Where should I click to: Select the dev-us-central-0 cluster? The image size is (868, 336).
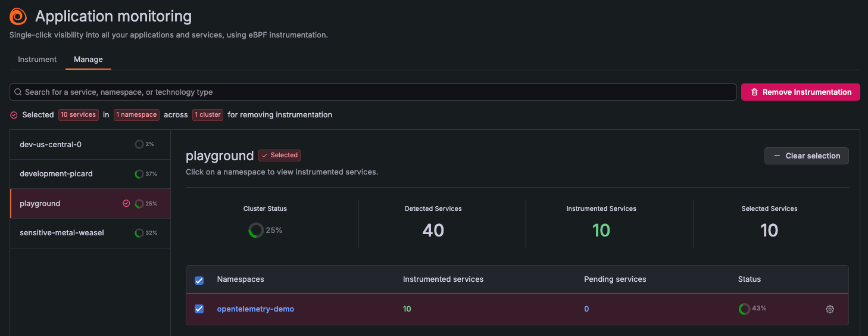point(51,144)
